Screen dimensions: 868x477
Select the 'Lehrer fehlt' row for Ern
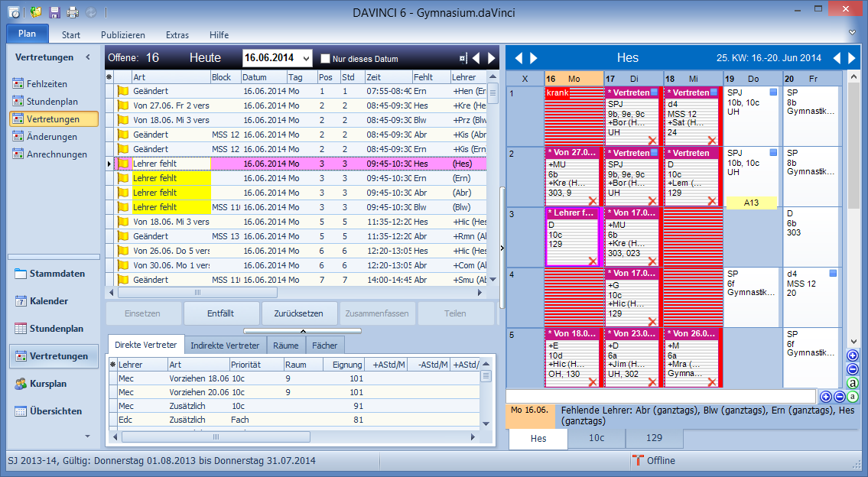(x=301, y=178)
